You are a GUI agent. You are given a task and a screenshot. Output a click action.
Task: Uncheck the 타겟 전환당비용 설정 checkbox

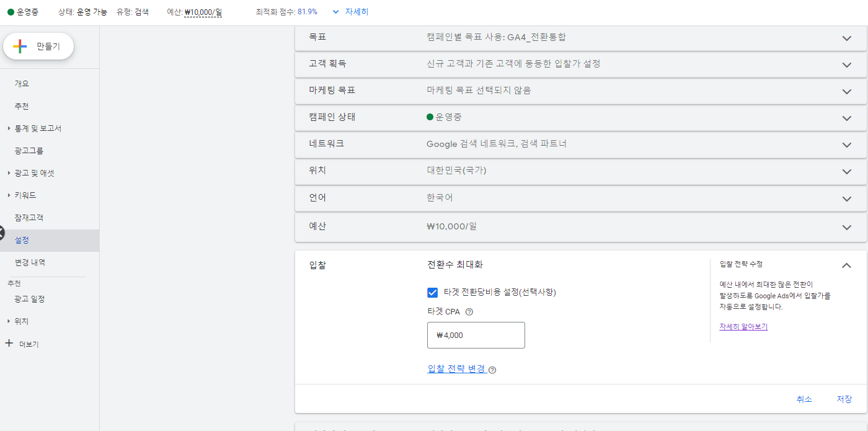click(x=432, y=292)
